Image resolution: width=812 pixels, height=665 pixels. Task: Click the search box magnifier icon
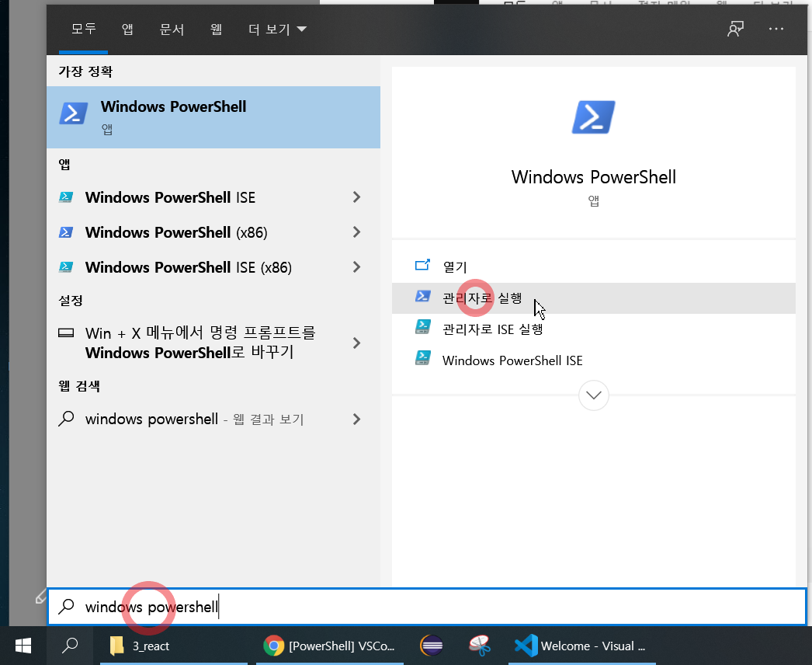coord(66,607)
